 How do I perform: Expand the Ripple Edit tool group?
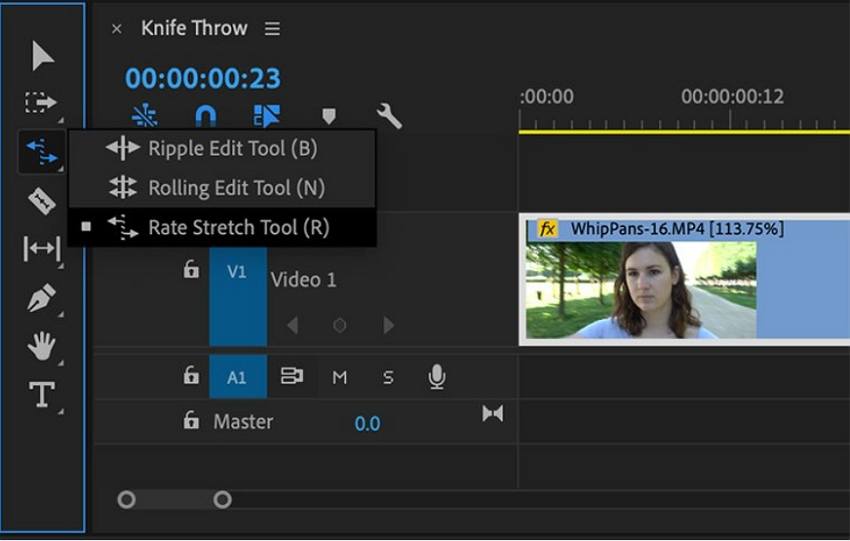(41, 152)
